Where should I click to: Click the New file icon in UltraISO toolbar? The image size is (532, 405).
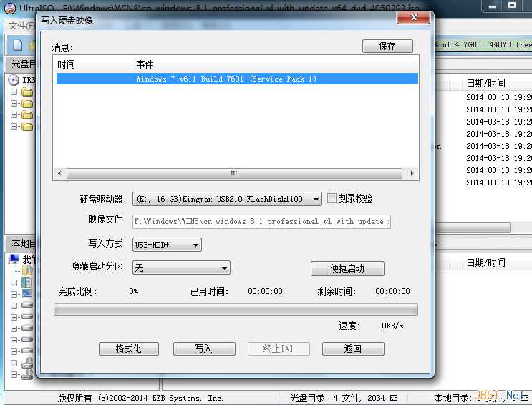[x=17, y=45]
